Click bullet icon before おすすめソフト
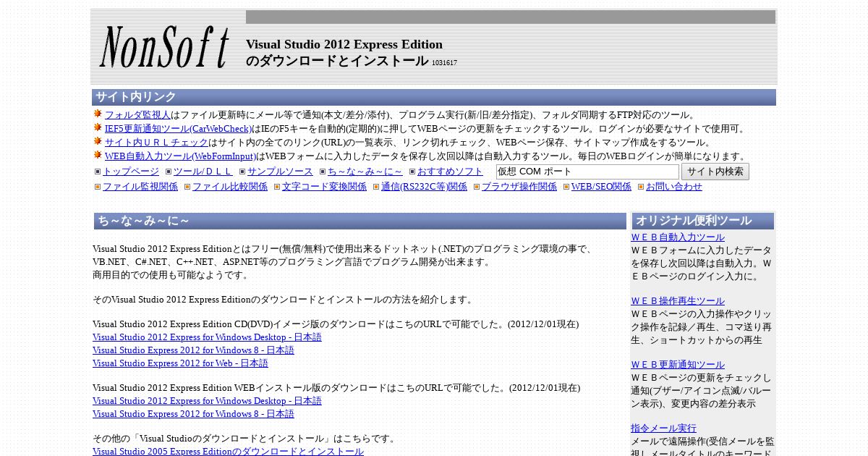This screenshot has height=456, width=868. [x=412, y=172]
